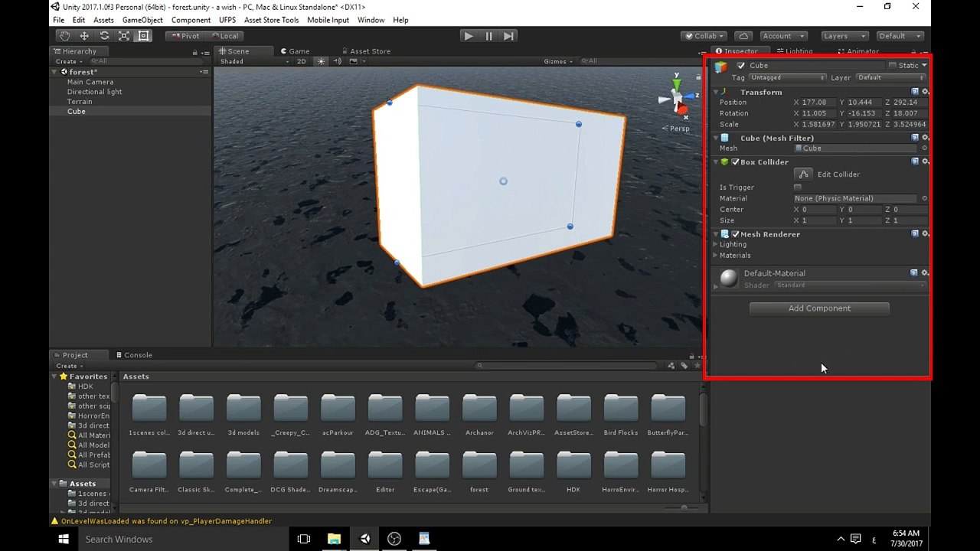Click the Add Component button
980x551 pixels.
click(819, 308)
